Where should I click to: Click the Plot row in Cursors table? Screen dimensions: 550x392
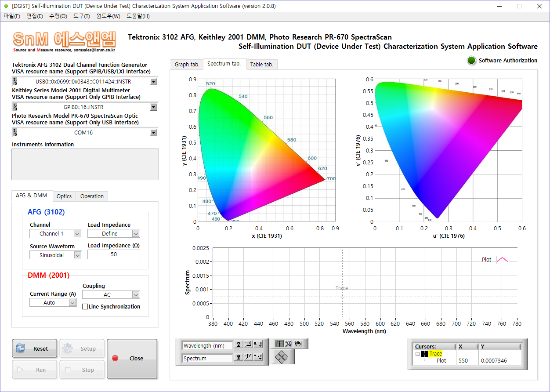coord(441,360)
